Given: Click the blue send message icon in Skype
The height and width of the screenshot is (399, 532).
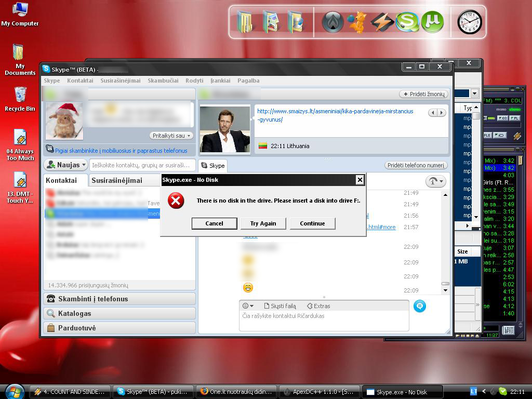Looking at the screenshot, I should coord(420,306).
